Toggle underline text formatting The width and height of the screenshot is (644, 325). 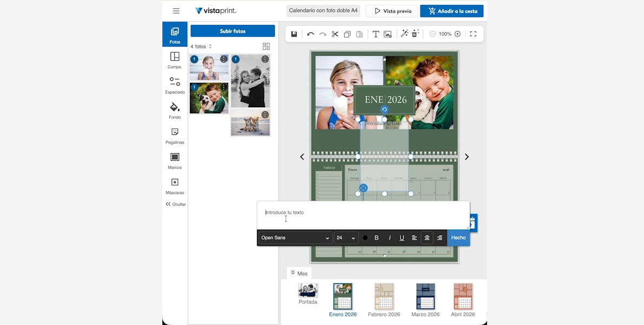click(402, 238)
